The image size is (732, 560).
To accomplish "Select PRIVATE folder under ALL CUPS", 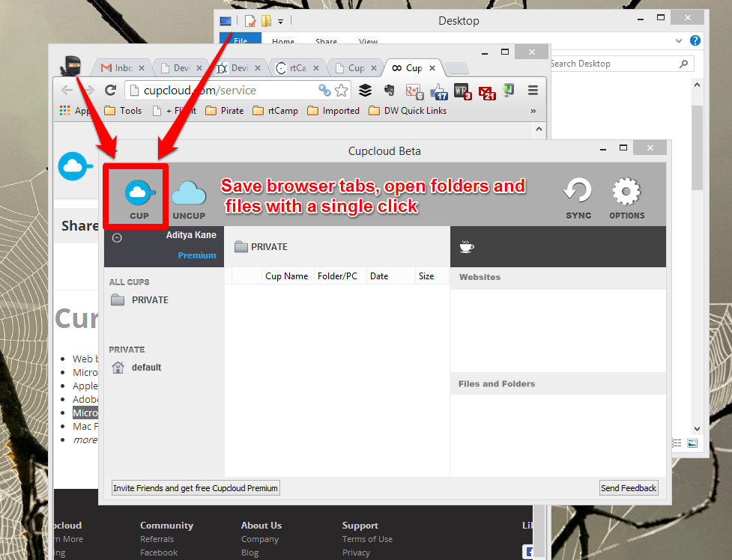I will tap(139, 299).
